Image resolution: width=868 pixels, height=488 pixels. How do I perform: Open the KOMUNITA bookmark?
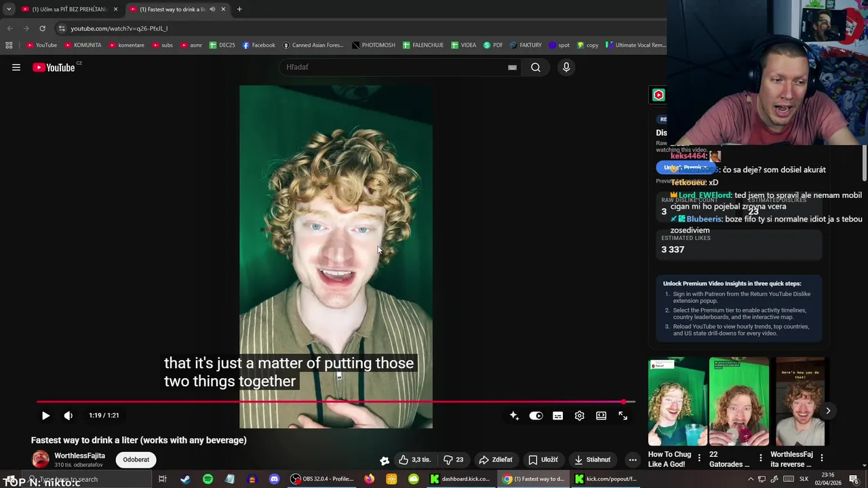[83, 45]
